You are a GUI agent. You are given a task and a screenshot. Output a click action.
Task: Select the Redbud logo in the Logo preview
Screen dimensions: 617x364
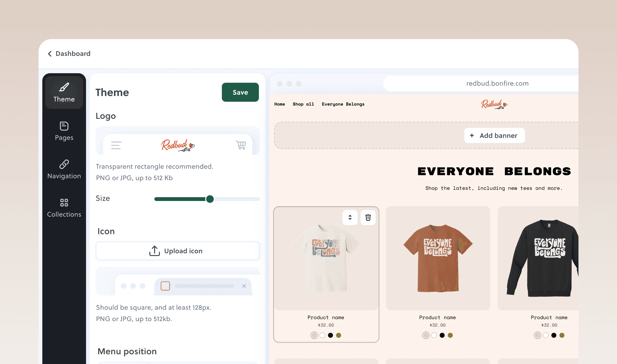(178, 145)
